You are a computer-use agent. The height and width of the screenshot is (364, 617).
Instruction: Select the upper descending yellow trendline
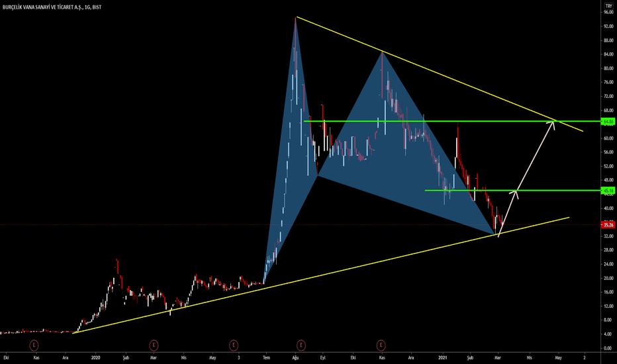(440, 74)
